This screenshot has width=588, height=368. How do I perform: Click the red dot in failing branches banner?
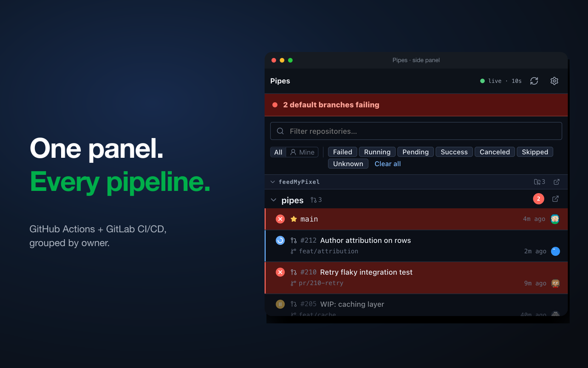275,105
